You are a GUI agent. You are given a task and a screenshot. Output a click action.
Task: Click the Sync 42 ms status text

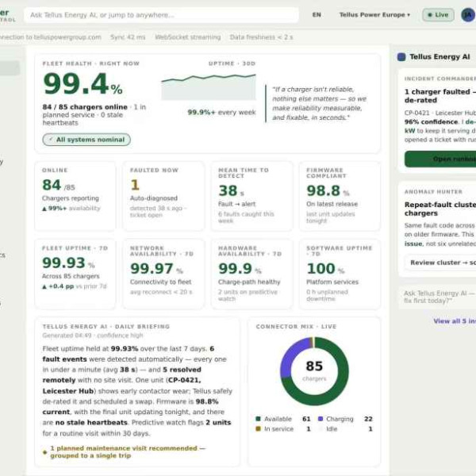coord(128,37)
